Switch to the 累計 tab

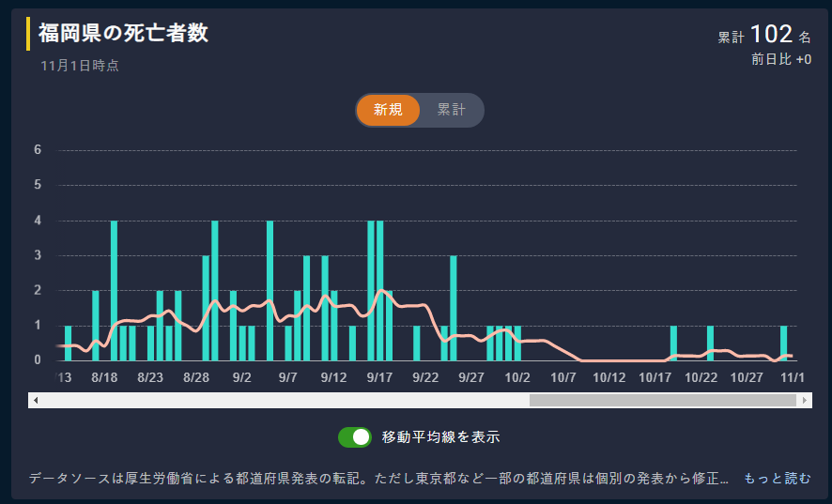[x=451, y=111]
